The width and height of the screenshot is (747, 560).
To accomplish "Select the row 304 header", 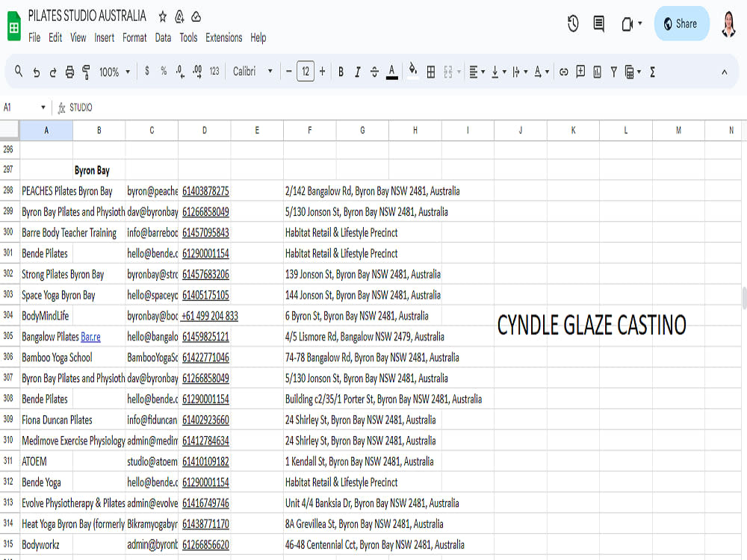I will click(x=8, y=316).
